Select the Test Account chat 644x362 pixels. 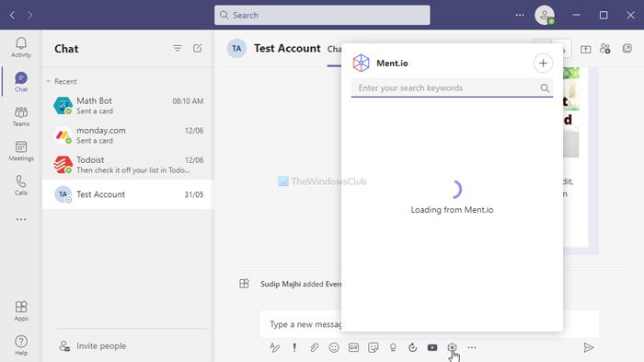click(x=128, y=194)
